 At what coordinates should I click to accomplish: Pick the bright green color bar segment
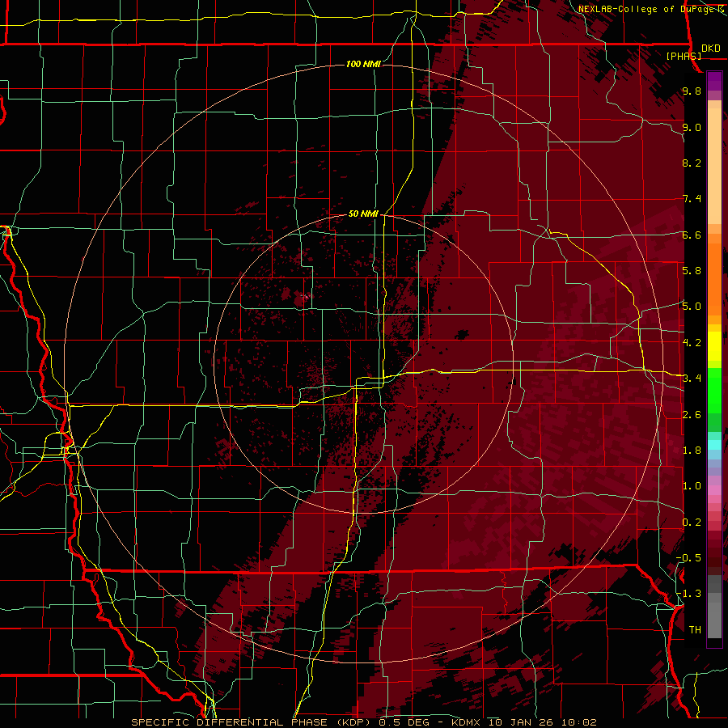(714, 390)
